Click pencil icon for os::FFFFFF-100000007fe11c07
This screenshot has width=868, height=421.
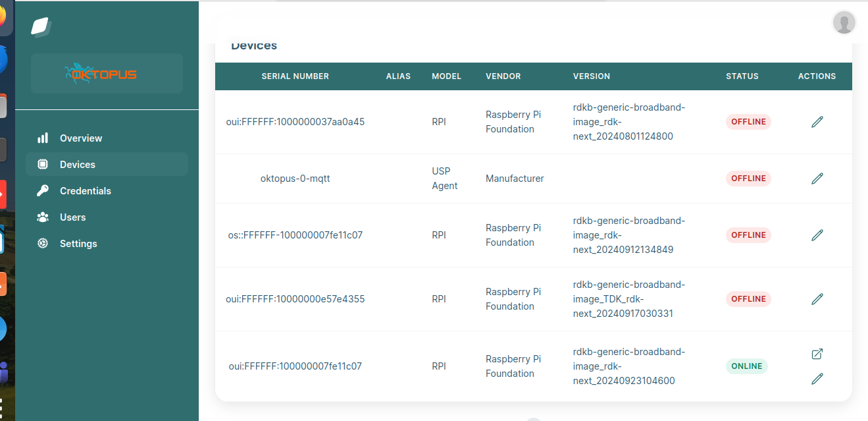point(817,235)
